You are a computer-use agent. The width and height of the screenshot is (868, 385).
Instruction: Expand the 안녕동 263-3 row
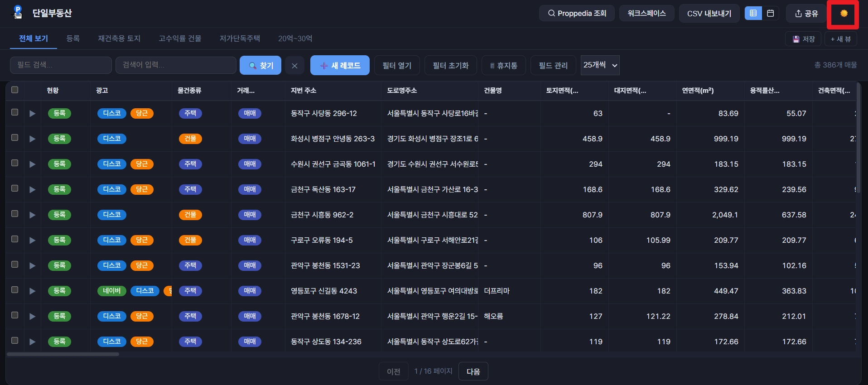point(32,139)
